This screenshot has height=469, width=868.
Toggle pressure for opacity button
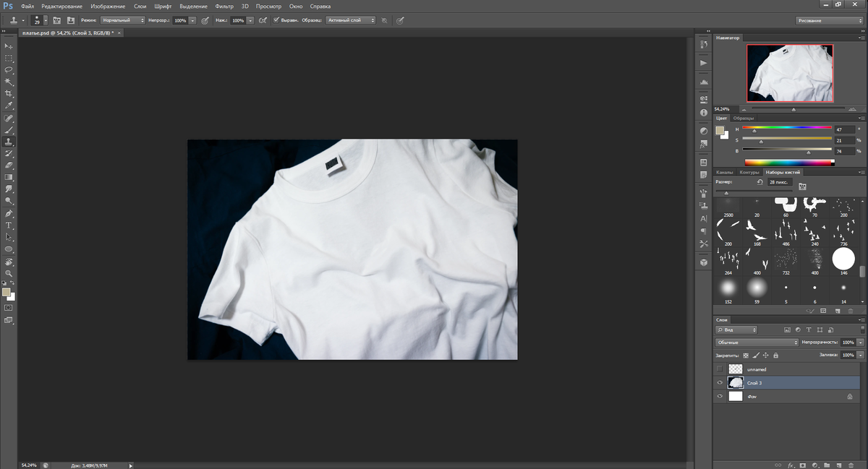pyautogui.click(x=205, y=20)
